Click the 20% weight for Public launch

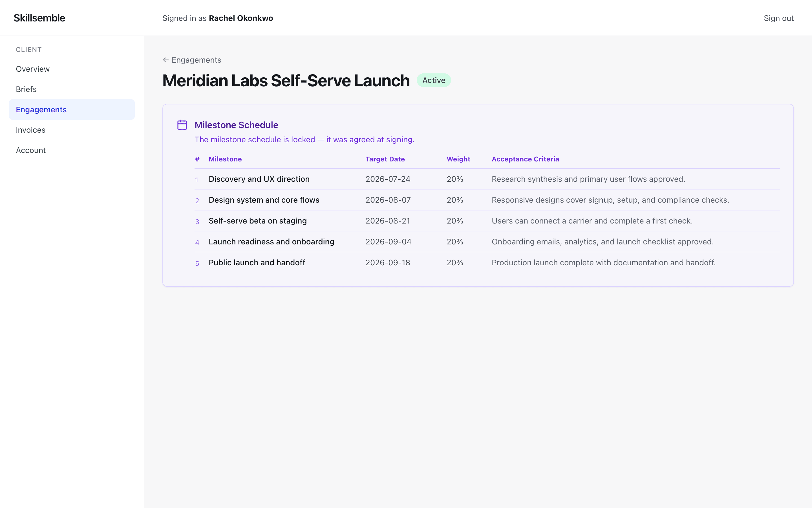455,262
